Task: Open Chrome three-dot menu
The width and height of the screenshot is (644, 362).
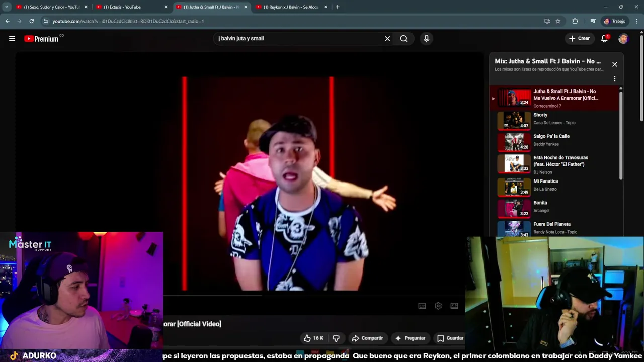Action: coord(637,21)
